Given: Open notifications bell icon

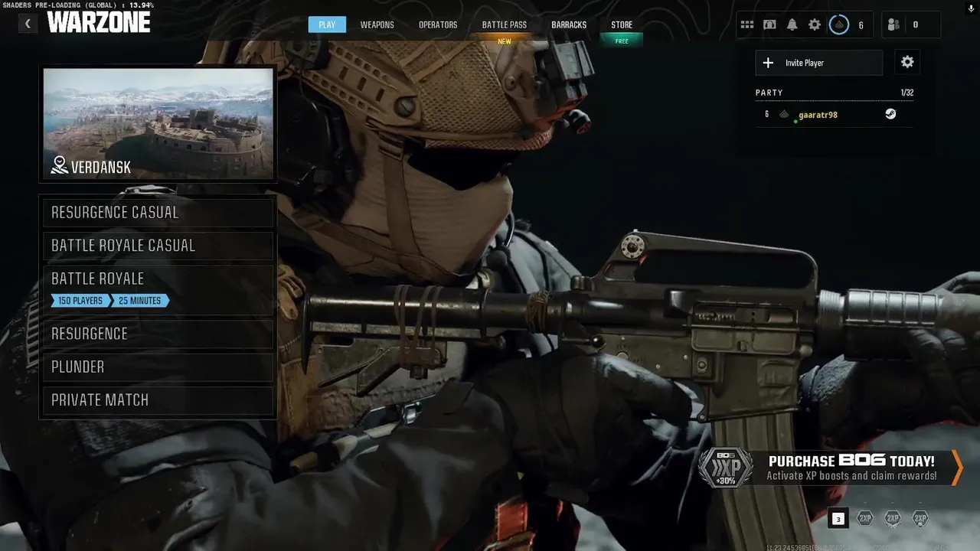Looking at the screenshot, I should click(792, 24).
